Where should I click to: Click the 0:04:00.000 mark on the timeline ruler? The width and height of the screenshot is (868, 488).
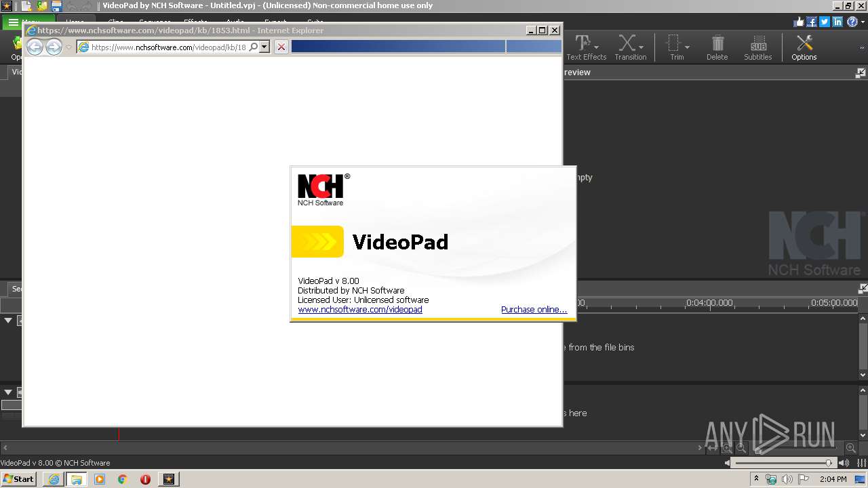click(710, 303)
